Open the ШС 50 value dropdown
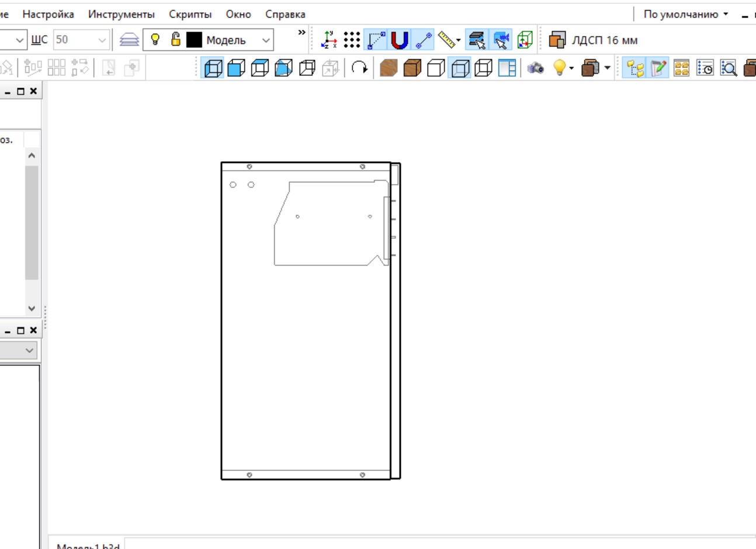 click(x=102, y=40)
